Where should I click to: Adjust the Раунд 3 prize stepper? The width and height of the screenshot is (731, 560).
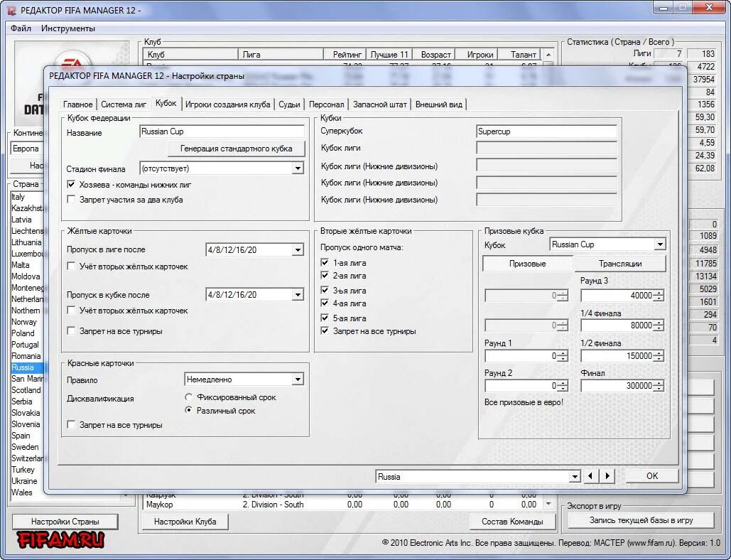click(659, 296)
